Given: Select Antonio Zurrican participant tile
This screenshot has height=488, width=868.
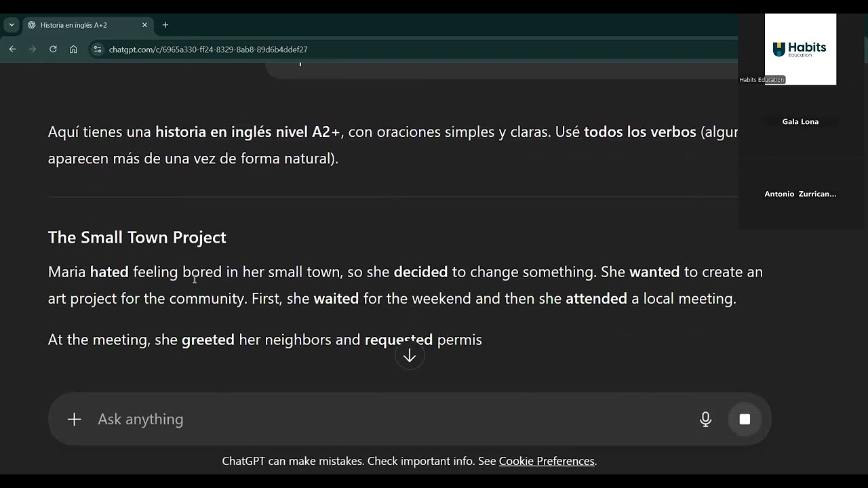Looking at the screenshot, I should click(x=800, y=194).
